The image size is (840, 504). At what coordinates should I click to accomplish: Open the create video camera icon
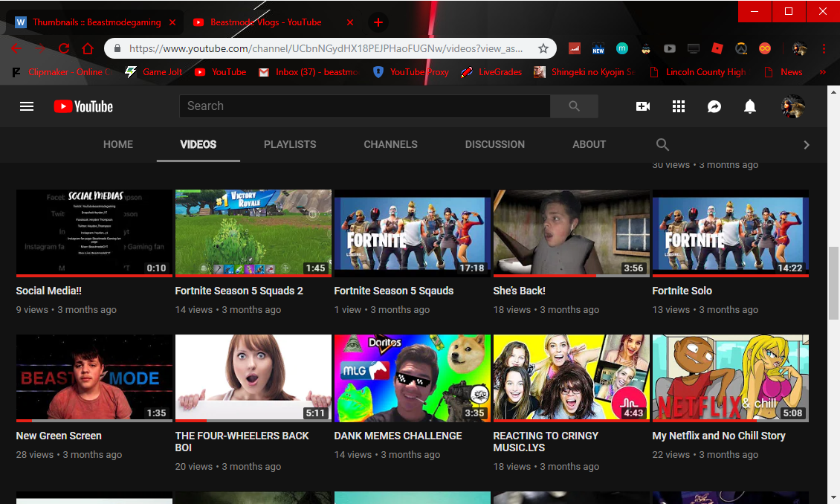(643, 106)
